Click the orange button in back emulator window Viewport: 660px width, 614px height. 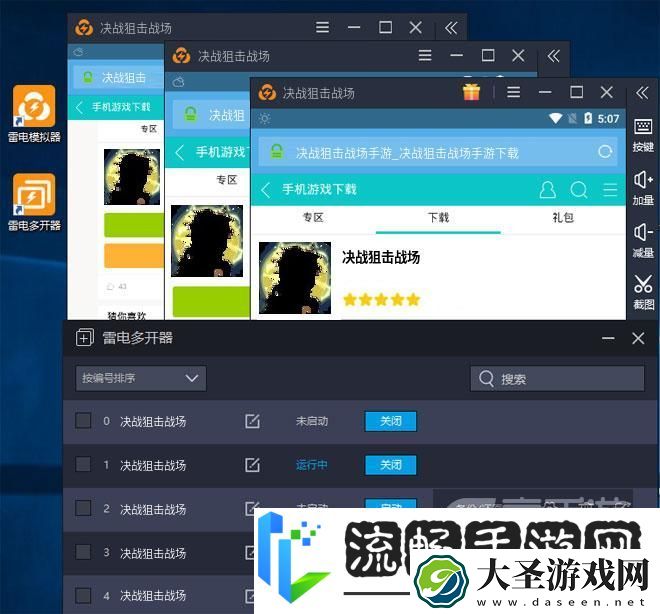pos(134,255)
